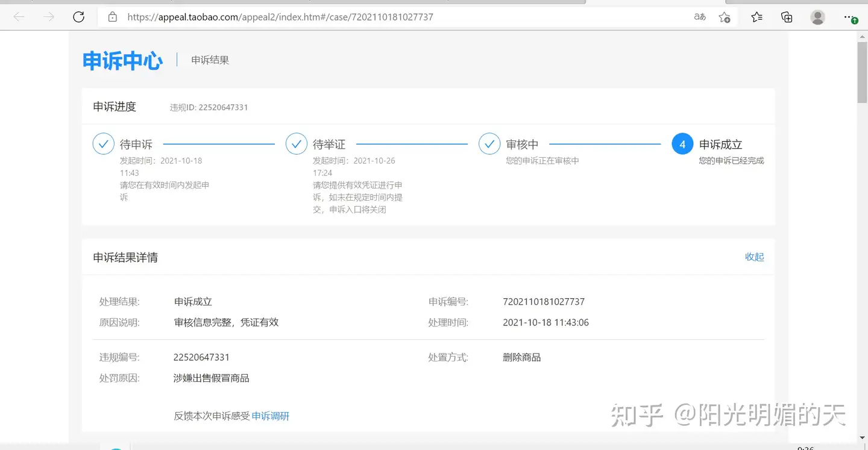The image size is (868, 450).
Task: Click the 违规编号 value 22520647331
Action: point(201,357)
